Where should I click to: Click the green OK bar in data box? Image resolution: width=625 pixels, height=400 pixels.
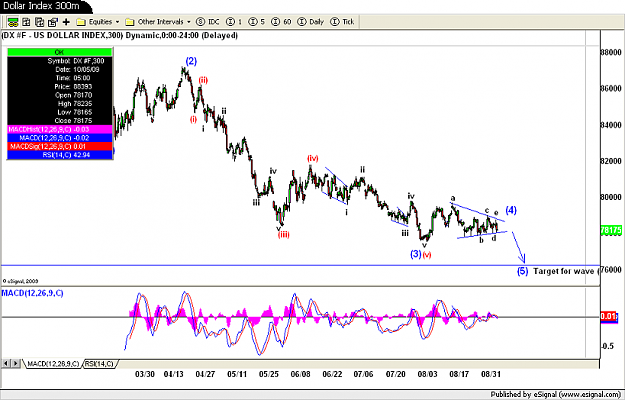point(60,52)
